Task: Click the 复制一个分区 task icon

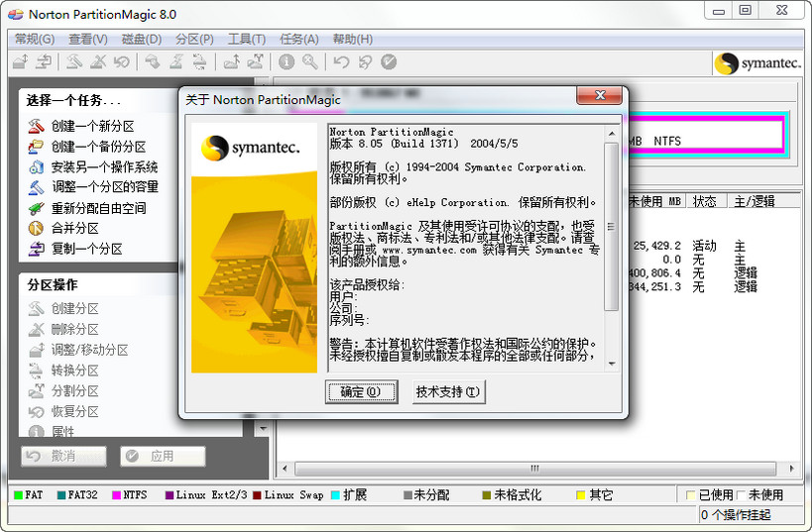Action: [x=36, y=250]
